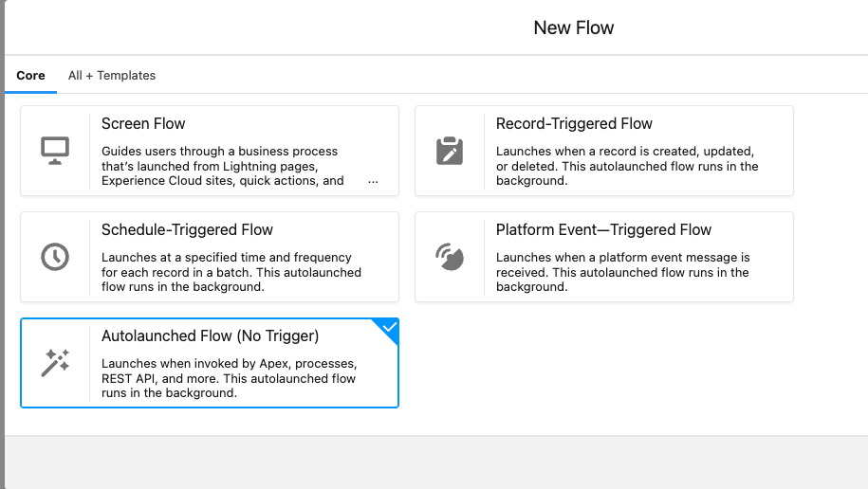
Task: Switch to the Core tab
Action: [x=30, y=75]
